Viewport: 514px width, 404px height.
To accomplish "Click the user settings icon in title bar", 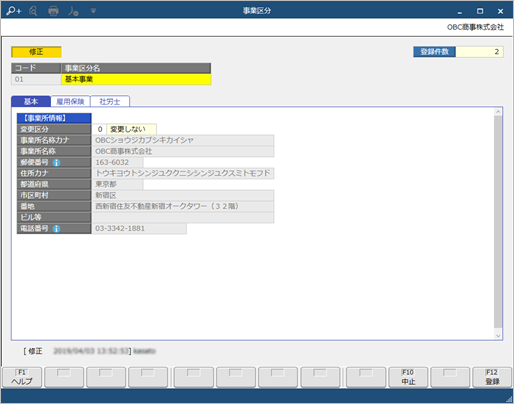I will coord(73,11).
